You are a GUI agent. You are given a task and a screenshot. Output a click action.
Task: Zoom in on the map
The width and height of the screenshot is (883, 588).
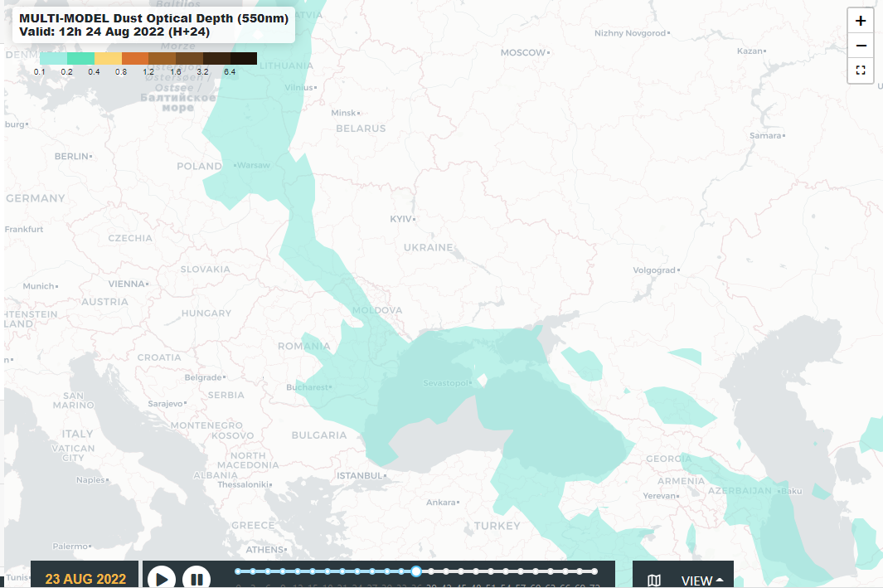[860, 21]
